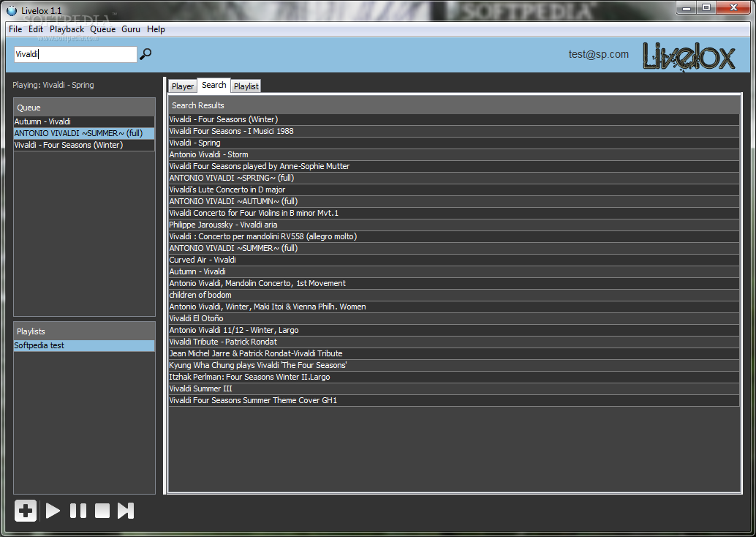Open the Queue menu

tap(102, 29)
